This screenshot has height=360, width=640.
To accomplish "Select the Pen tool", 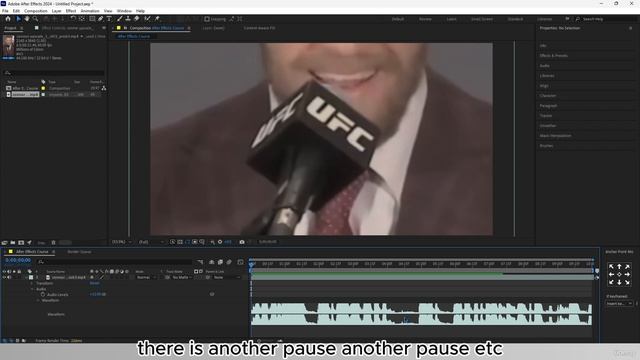I will point(100,19).
